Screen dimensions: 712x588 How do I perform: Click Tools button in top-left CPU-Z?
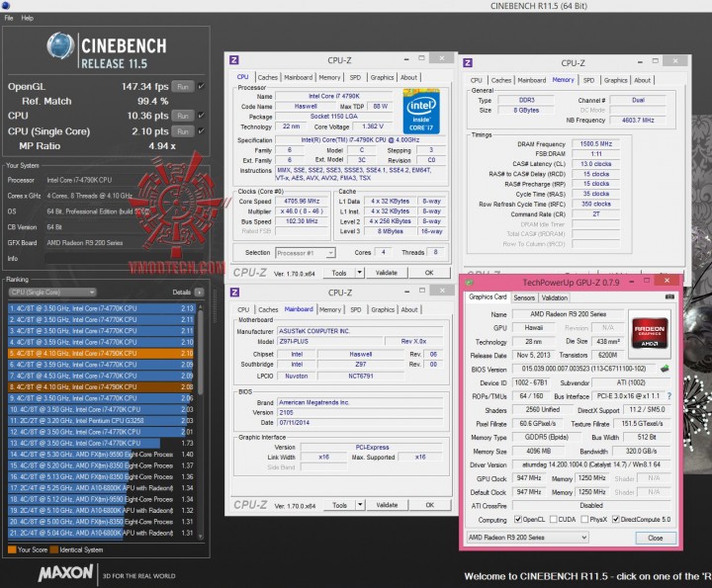coord(339,273)
